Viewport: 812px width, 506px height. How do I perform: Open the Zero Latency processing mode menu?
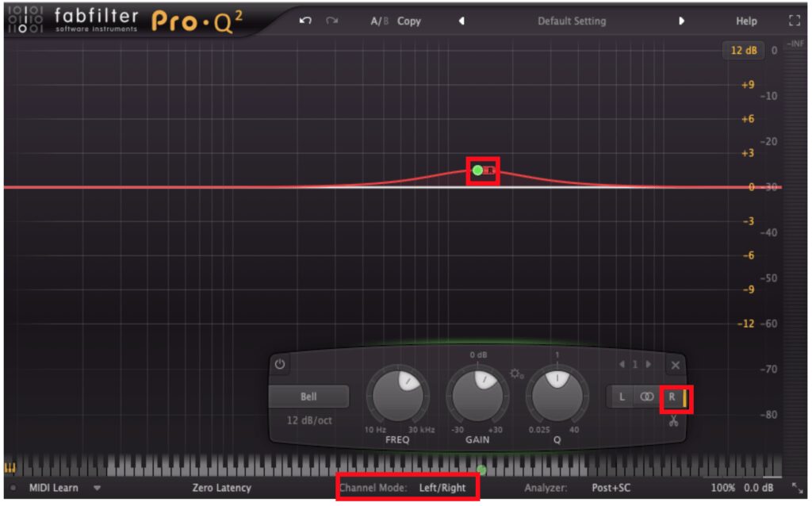[222, 488]
